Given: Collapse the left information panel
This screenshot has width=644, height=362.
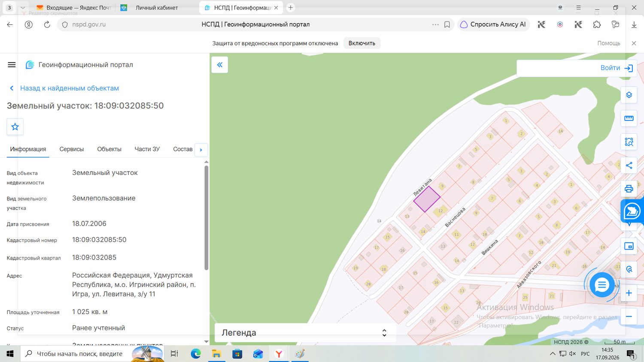Looking at the screenshot, I should click(x=220, y=65).
